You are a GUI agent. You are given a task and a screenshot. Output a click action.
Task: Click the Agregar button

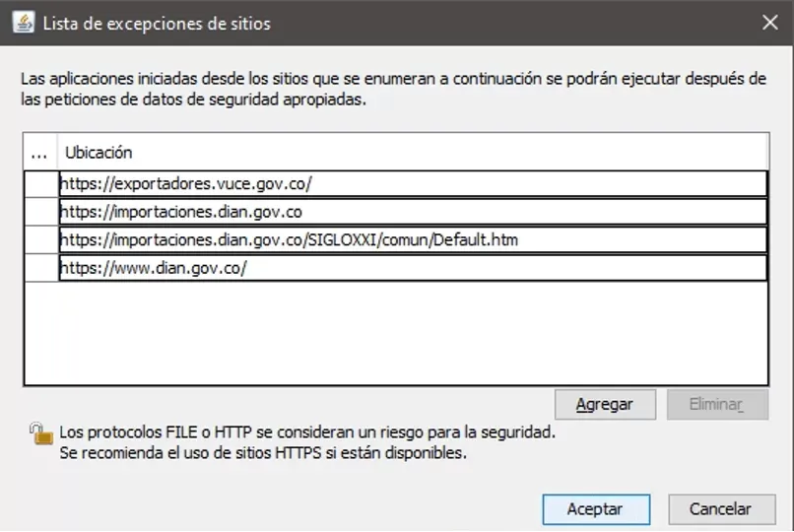pyautogui.click(x=605, y=404)
